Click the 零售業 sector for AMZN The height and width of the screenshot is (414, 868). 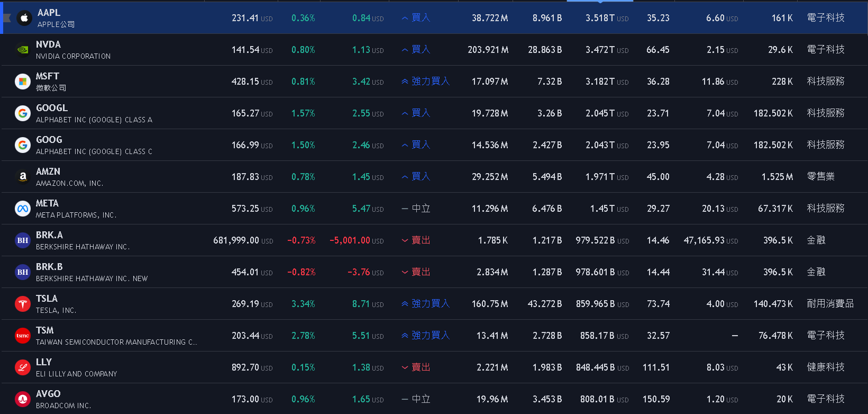click(821, 177)
